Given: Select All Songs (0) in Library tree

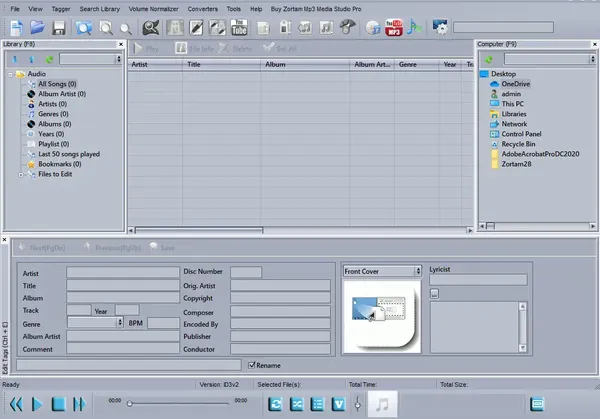Looking at the screenshot, I should pos(57,84).
